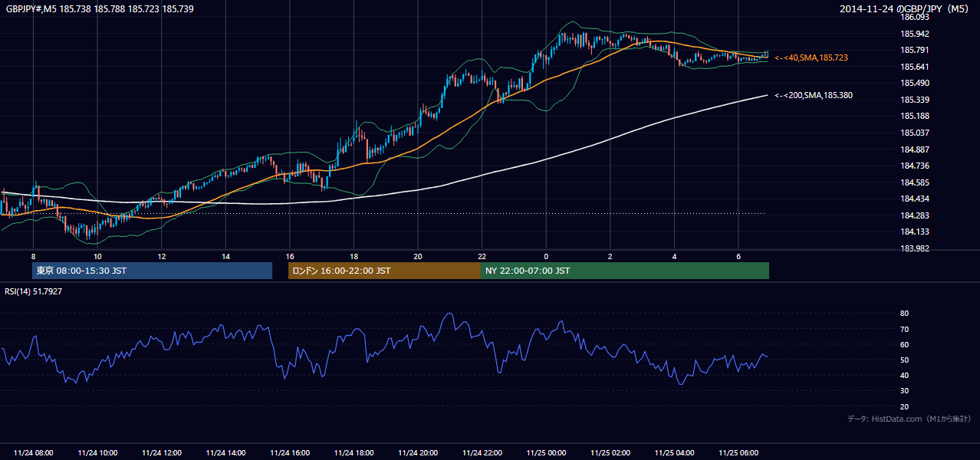This screenshot has width=980, height=460.
Task: Click the RSI 50 level label
Action: [x=904, y=360]
